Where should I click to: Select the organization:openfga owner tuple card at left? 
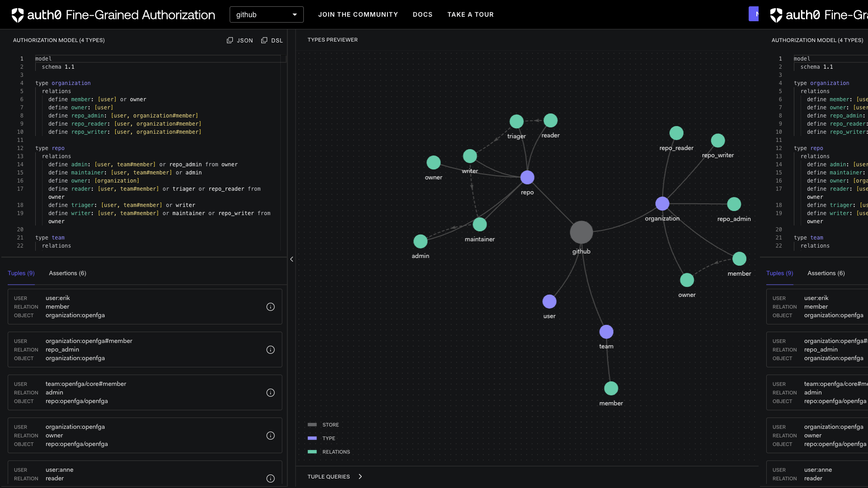(x=145, y=436)
